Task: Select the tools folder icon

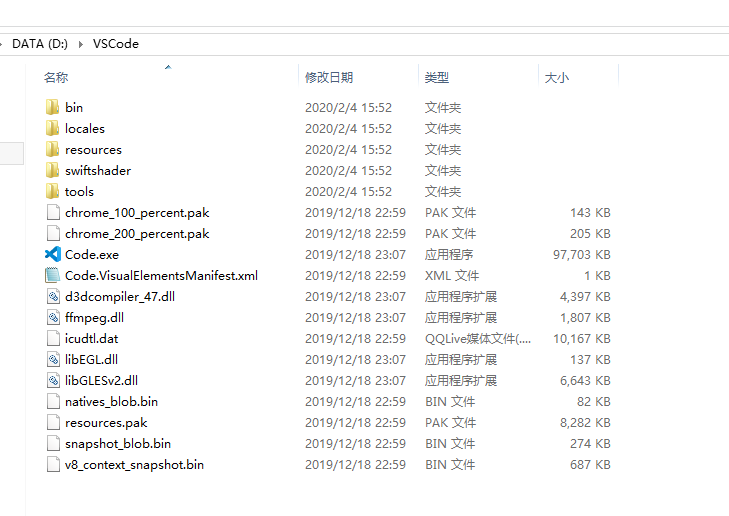Action: (x=53, y=191)
